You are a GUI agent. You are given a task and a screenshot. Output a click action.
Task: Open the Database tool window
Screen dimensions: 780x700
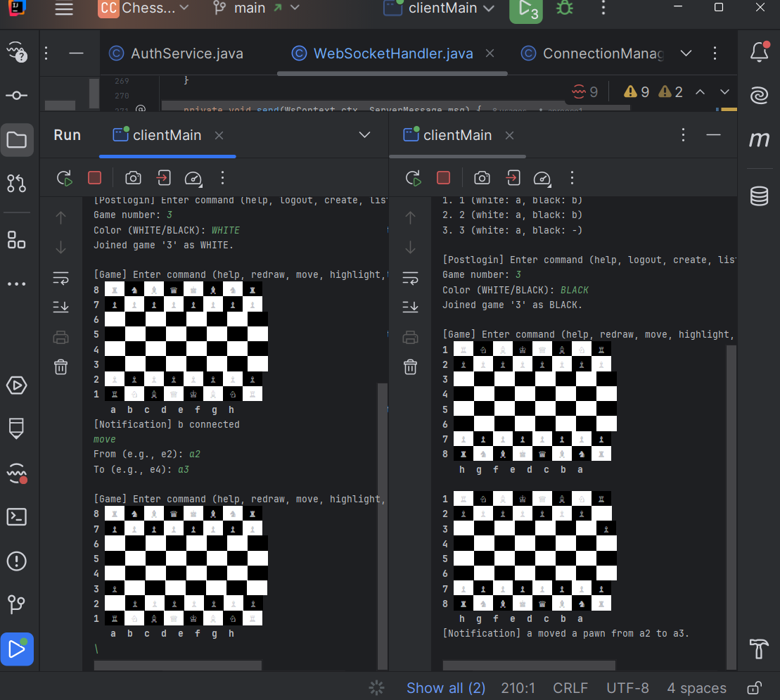[x=759, y=196]
